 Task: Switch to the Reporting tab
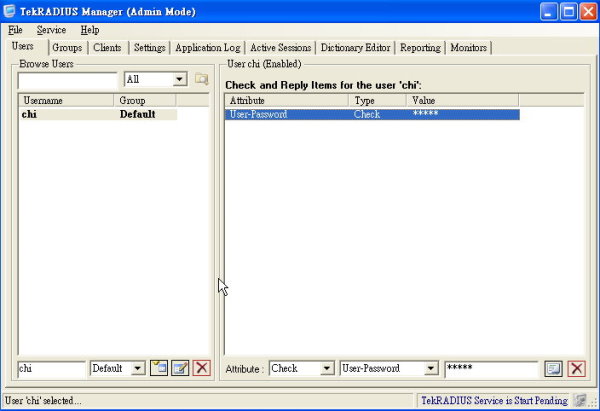[420, 48]
